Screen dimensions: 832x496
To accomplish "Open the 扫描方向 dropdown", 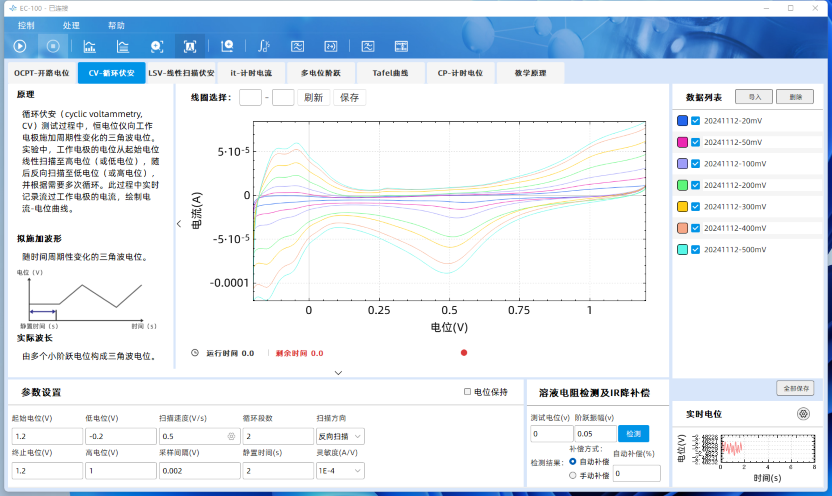I will (x=340, y=436).
